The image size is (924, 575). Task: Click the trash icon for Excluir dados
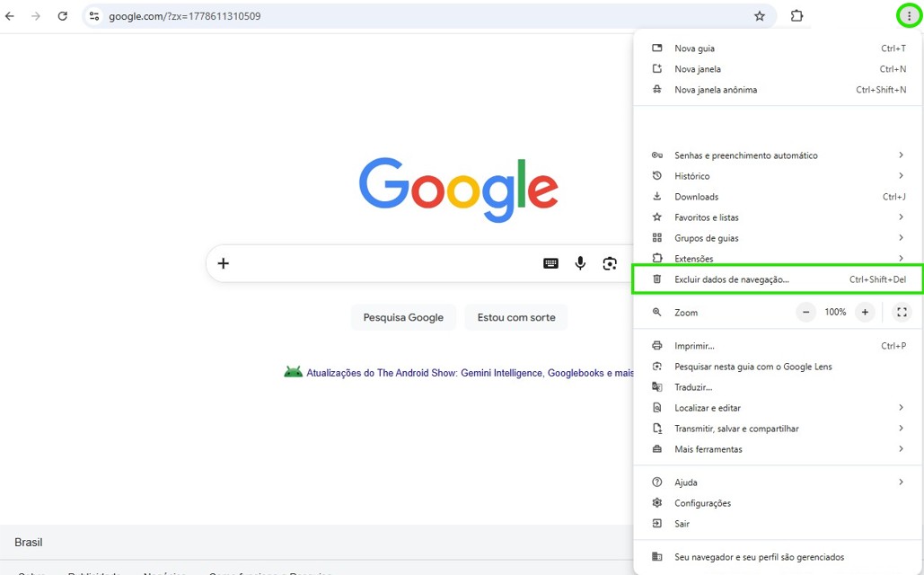pyautogui.click(x=657, y=279)
